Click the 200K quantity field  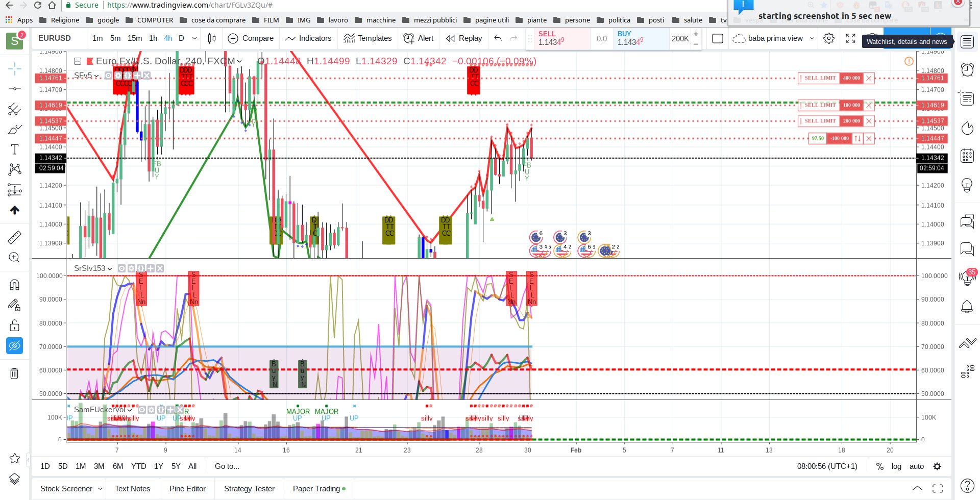coord(680,39)
